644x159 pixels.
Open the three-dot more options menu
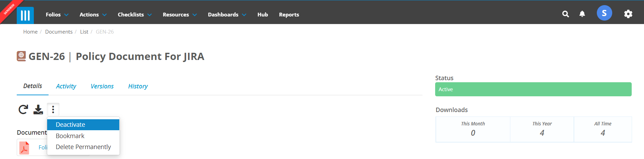click(53, 110)
